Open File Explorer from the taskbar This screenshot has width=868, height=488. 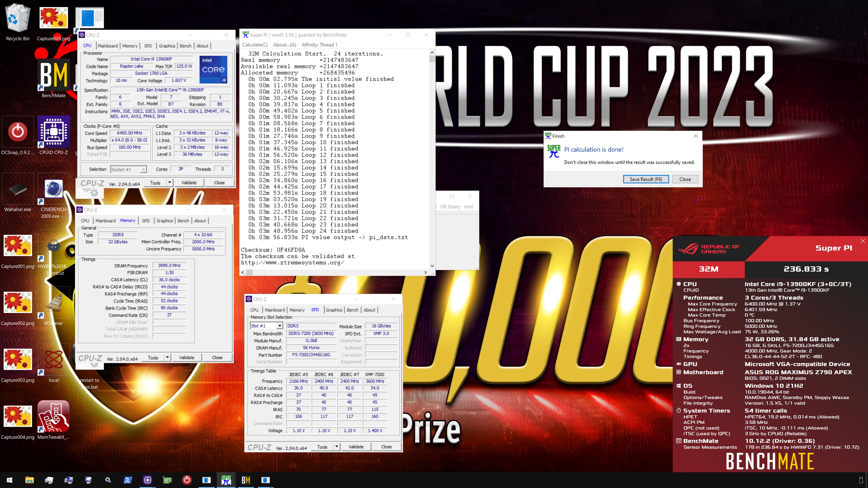[29, 480]
